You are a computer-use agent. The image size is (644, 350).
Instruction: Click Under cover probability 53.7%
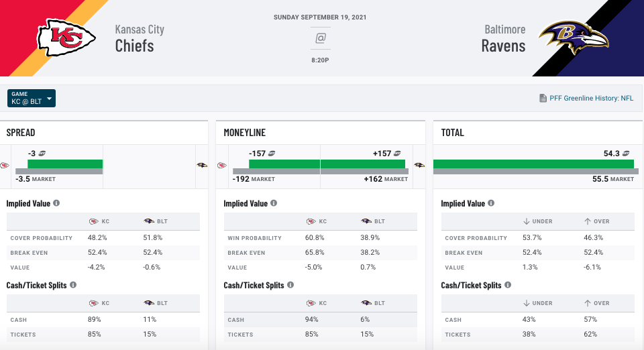click(532, 237)
